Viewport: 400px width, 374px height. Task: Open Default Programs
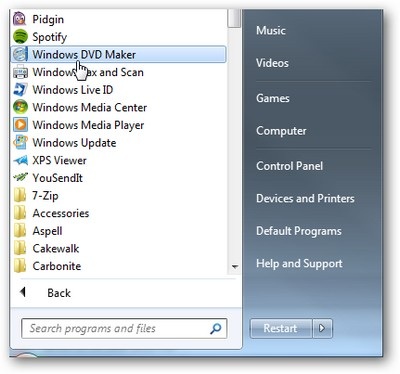[x=299, y=231]
